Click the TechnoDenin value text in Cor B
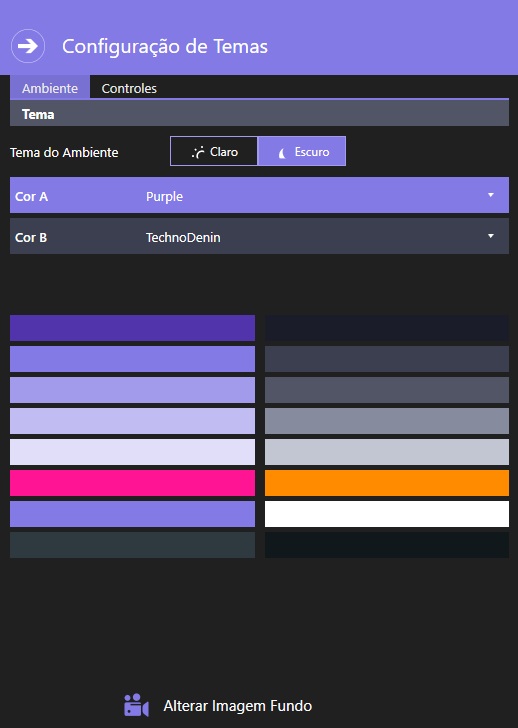 click(183, 237)
